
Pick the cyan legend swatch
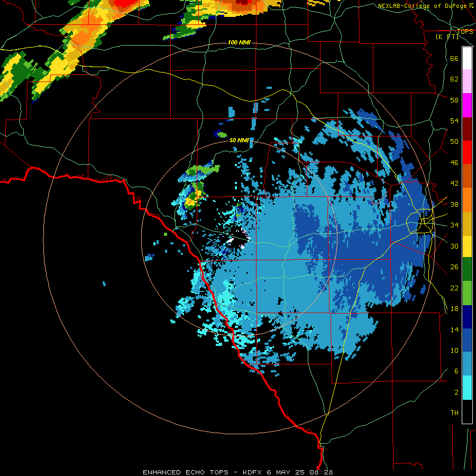467,388
